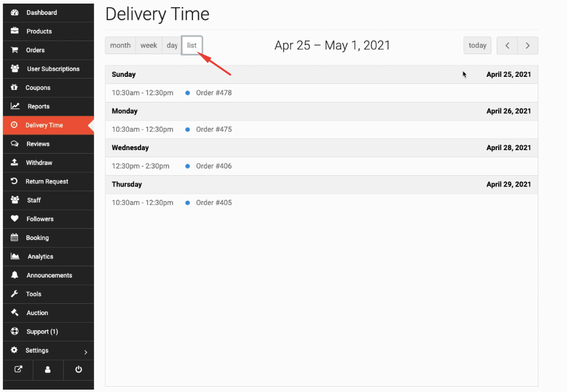Go to previous week arrow
Screen dimensions: 567x392
(507, 45)
